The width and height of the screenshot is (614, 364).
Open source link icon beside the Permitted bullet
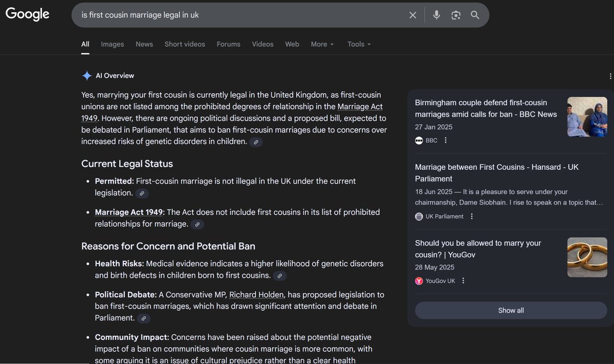coord(142,193)
